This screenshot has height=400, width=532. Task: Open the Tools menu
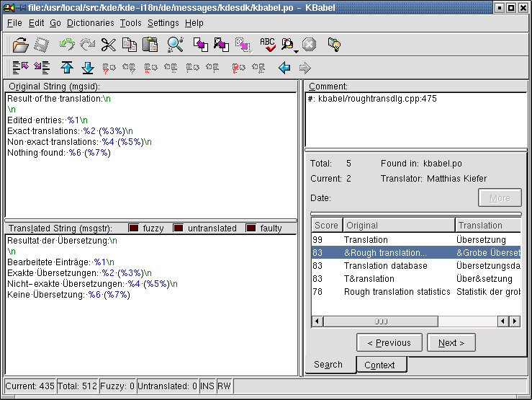130,23
